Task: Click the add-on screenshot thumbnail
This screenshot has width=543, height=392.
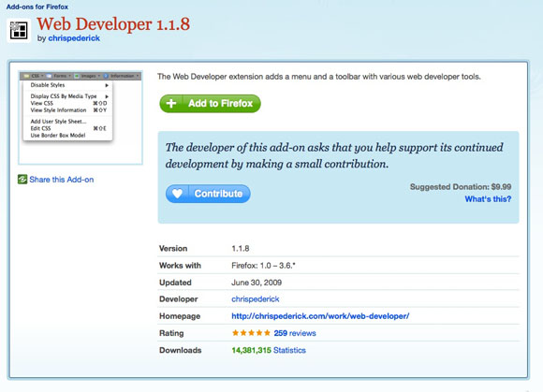Action: pos(81,118)
